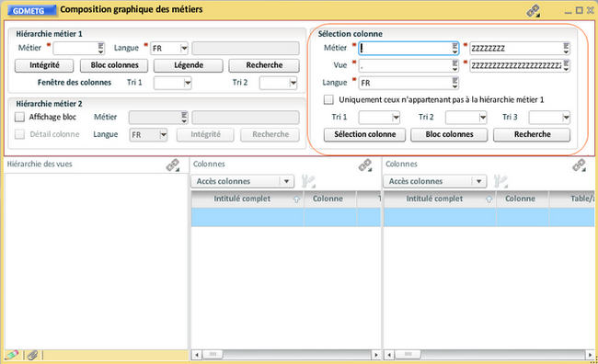Click the pencil icon in status bar

coord(11,355)
